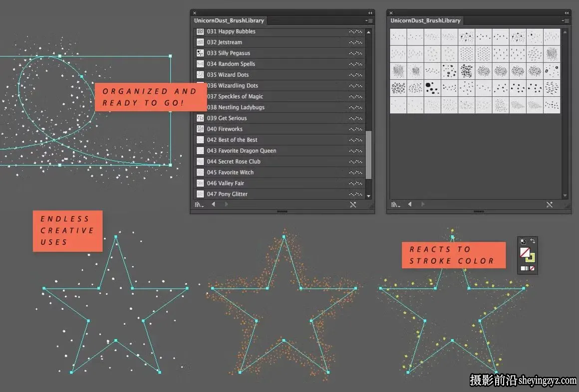Screen dimensions: 579x392
Task: Select the "038 Nestling Ladybugs" brush
Action: pyautogui.click(x=280, y=107)
